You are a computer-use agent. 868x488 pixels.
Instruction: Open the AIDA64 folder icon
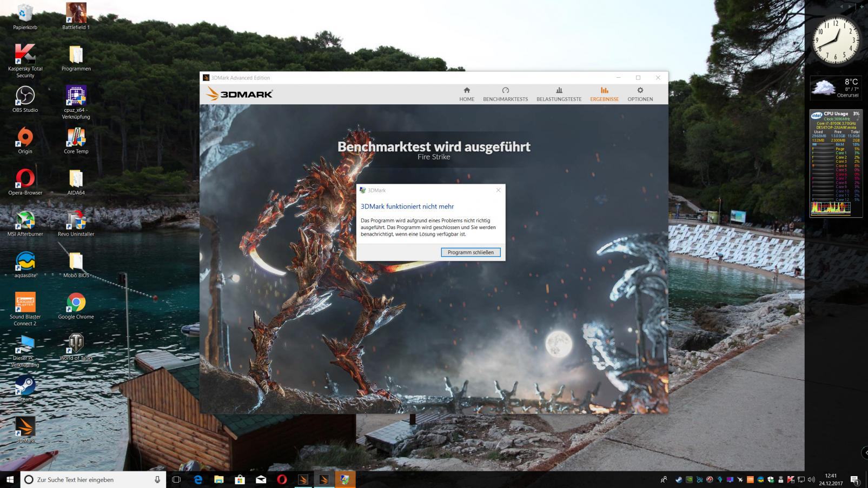[x=76, y=182]
